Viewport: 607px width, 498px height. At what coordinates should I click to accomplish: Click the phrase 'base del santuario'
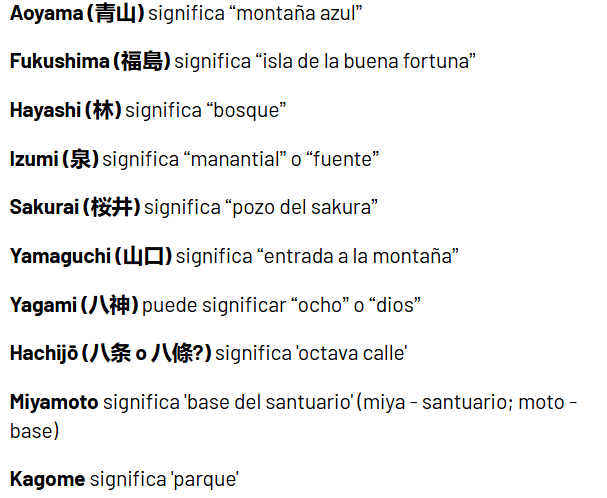[270, 402]
